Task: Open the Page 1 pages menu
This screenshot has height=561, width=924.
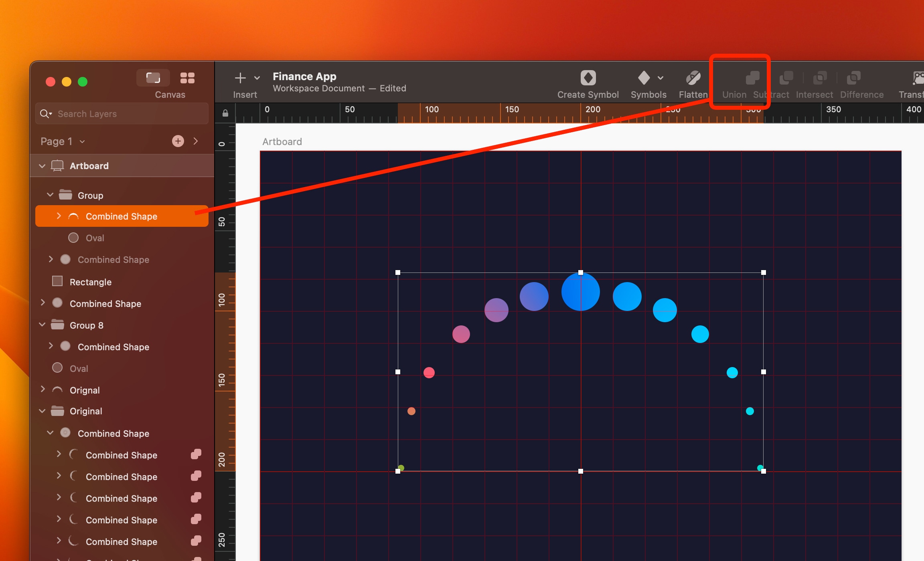Action: point(82,141)
